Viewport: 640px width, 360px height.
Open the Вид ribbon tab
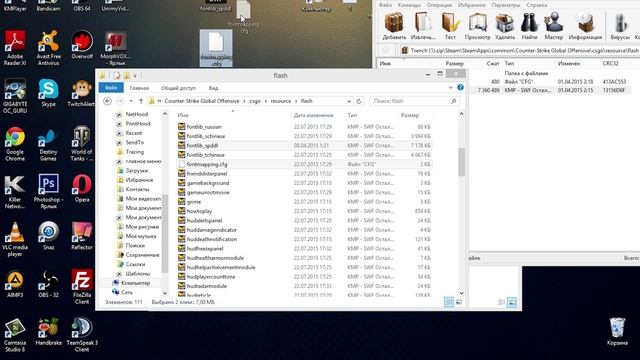[213, 88]
